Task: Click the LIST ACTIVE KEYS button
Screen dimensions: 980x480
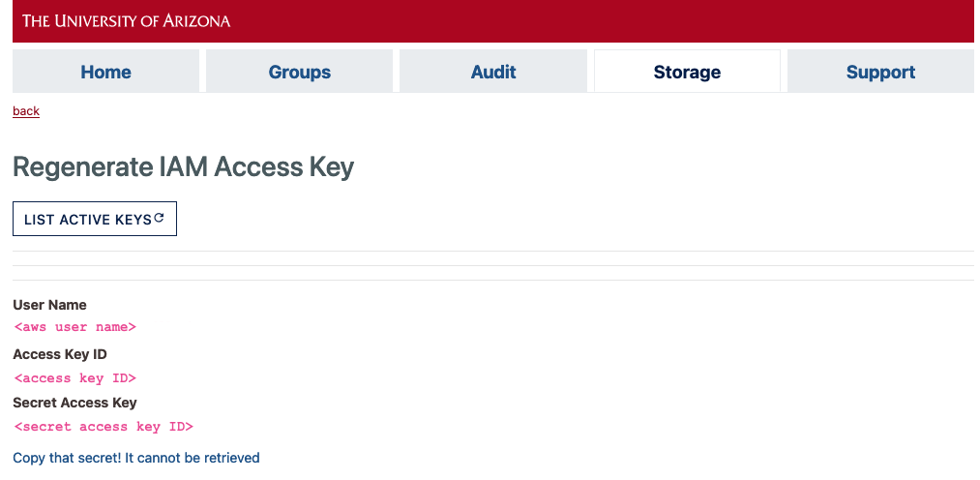Action: [95, 219]
